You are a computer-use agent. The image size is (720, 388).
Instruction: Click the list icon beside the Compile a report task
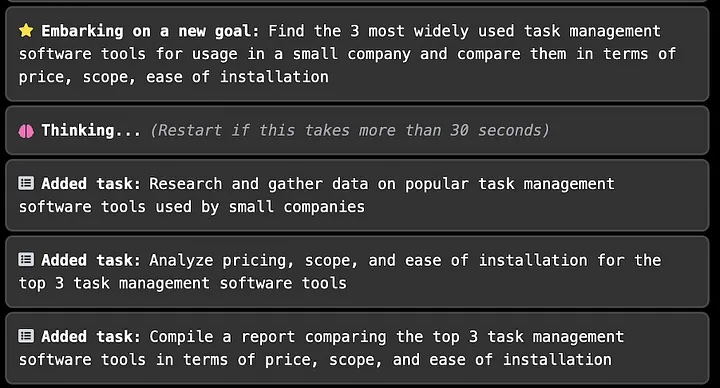pyautogui.click(x=26, y=336)
